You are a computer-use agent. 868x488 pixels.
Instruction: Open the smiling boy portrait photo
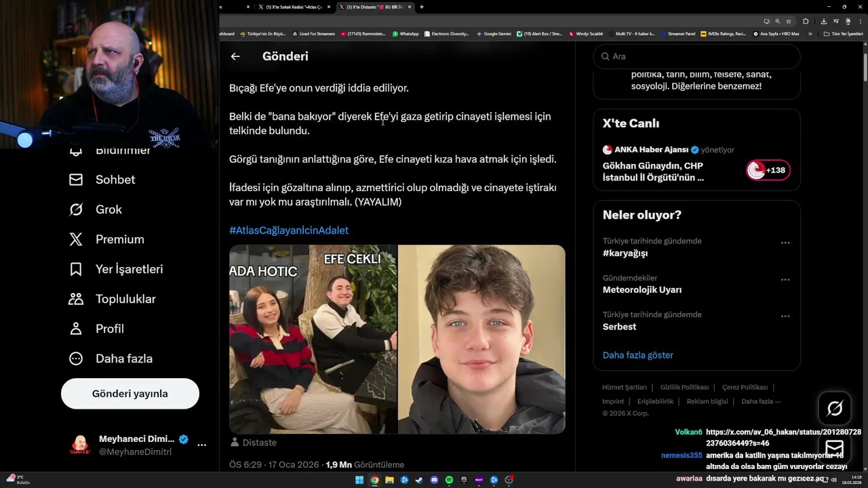tap(481, 340)
